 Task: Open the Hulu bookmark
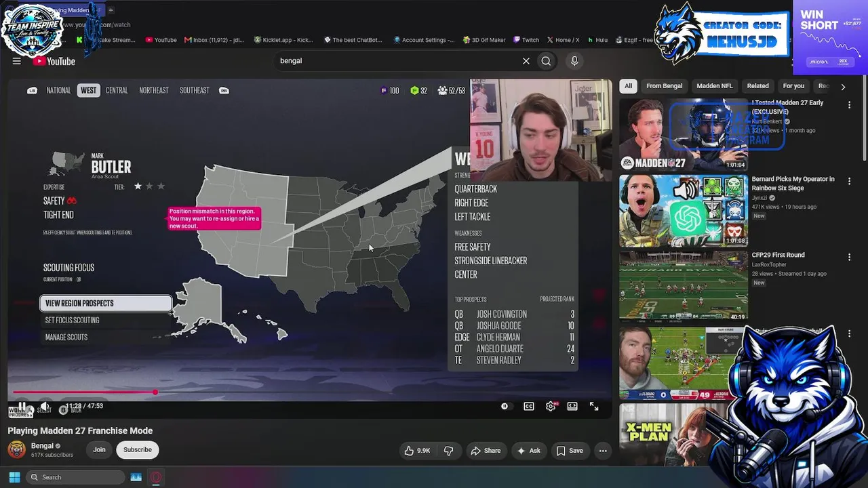point(597,40)
